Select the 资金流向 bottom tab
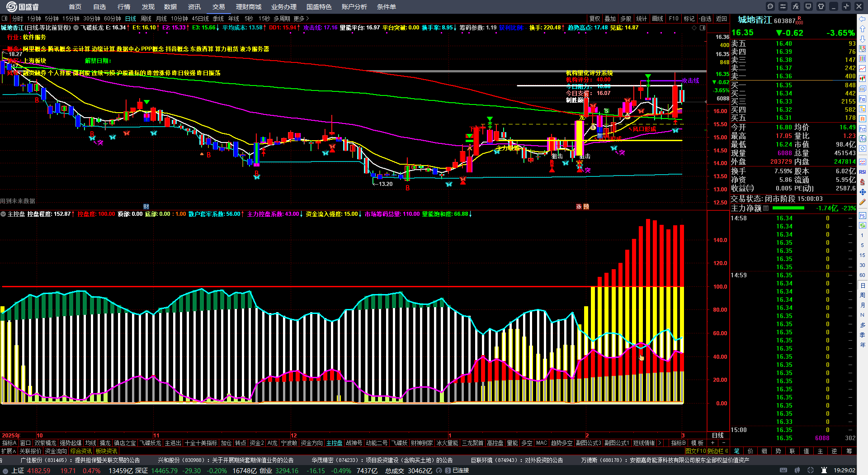 56,451
